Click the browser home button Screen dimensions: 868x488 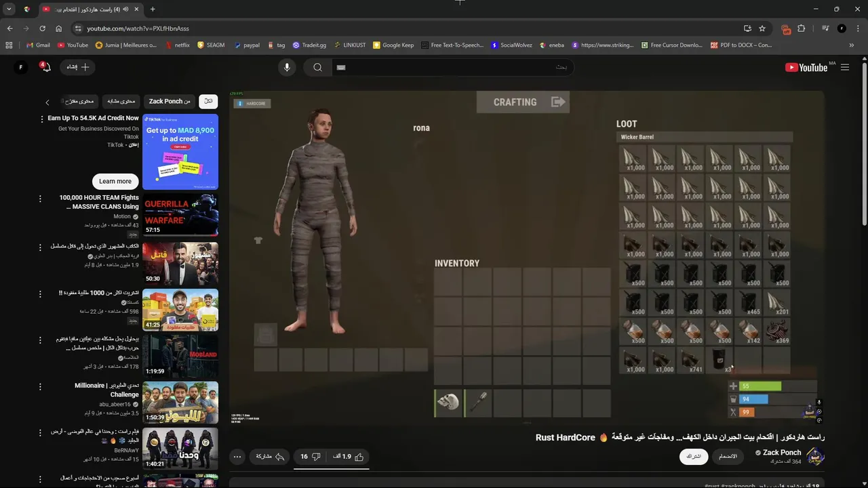[58, 28]
